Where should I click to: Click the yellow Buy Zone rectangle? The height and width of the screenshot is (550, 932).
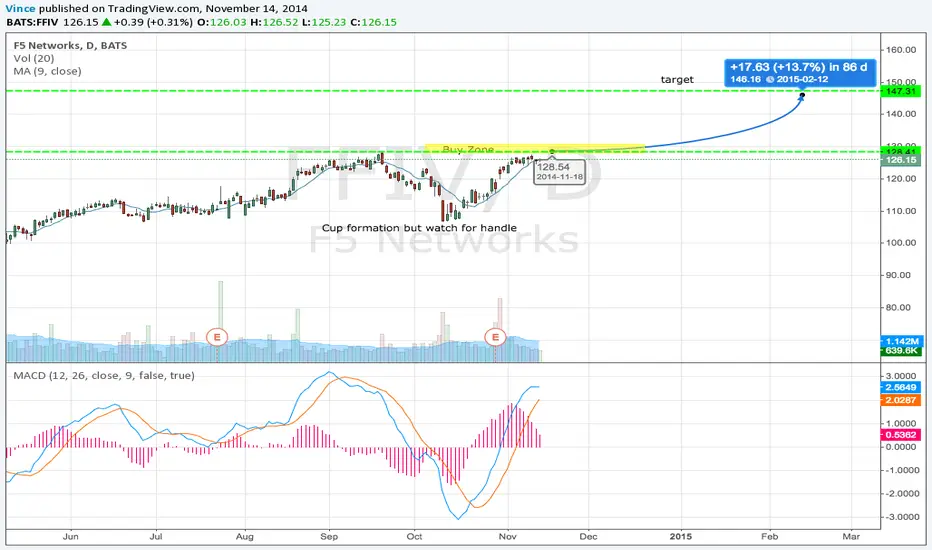tap(535, 149)
